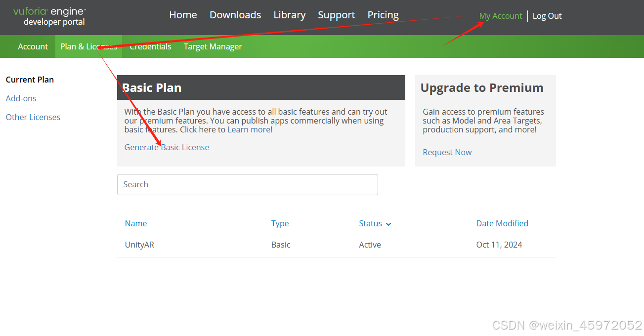This screenshot has width=644, height=336.
Task: Select Current Plan in the sidebar
Action: tap(30, 80)
